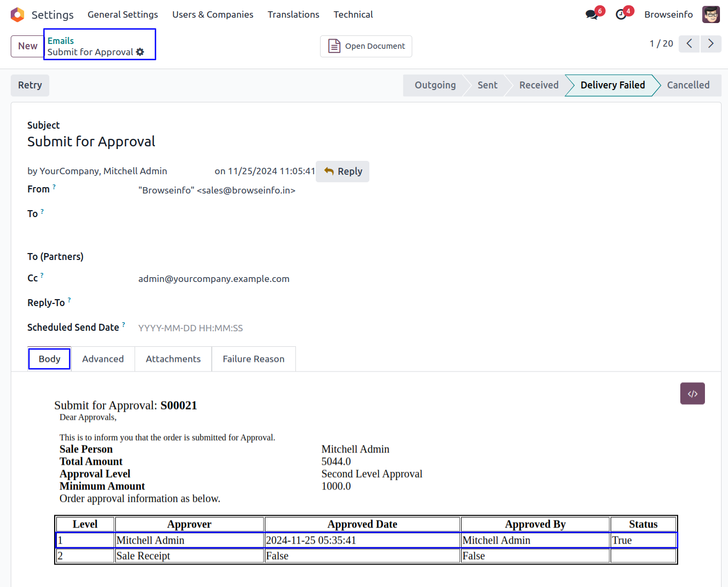This screenshot has width=728, height=587.
Task: Click the Reply button
Action: pyautogui.click(x=343, y=172)
